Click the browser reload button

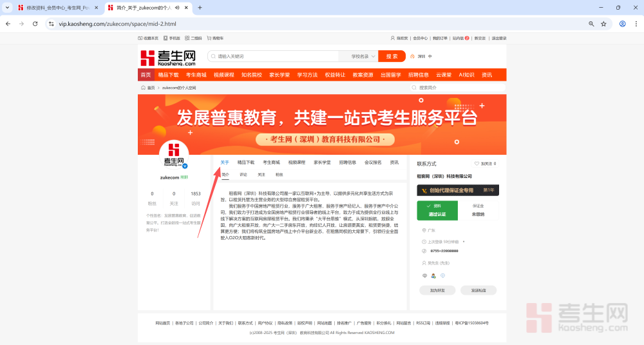click(x=36, y=24)
